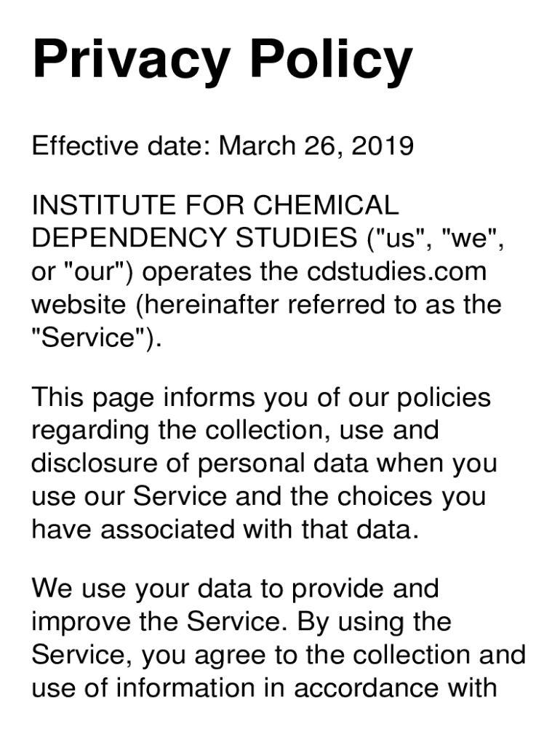Click the Privacy Policy heading
Screen dimensions: 560x745
(x=223, y=60)
